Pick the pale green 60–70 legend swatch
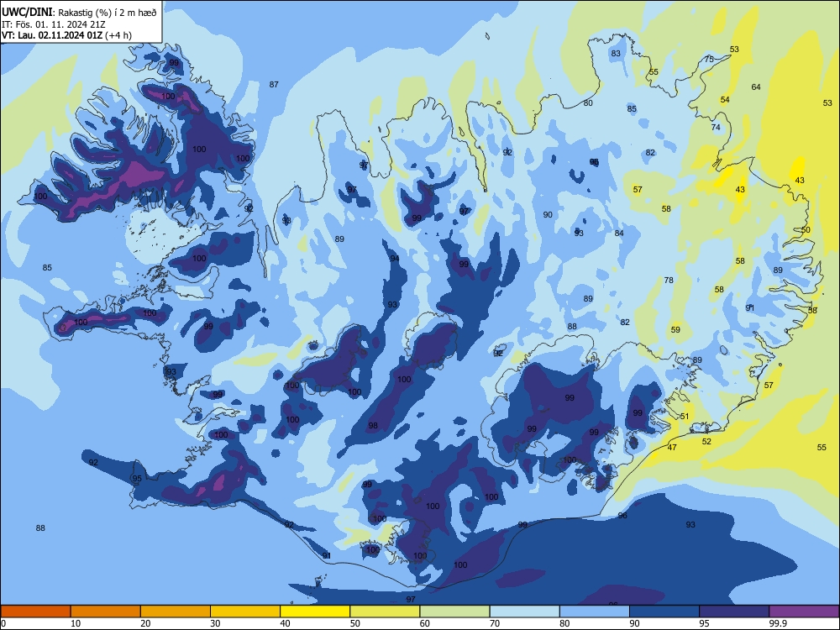The image size is (840, 630). (454, 612)
